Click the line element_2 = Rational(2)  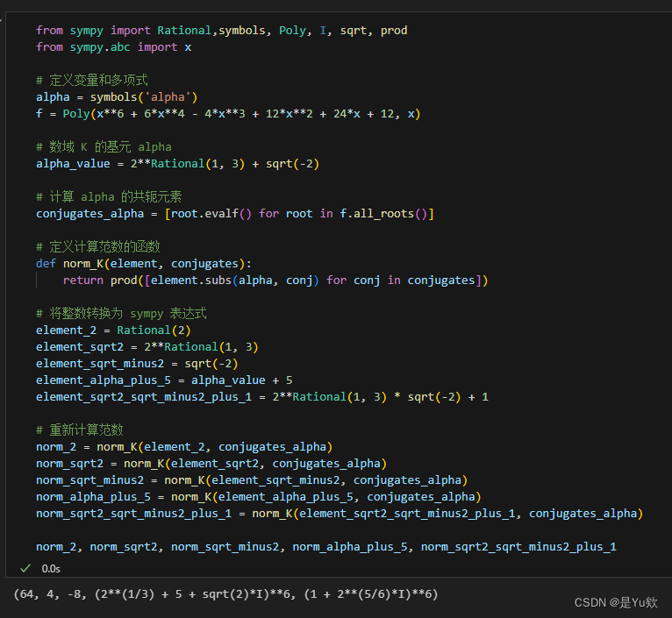pyautogui.click(x=113, y=330)
